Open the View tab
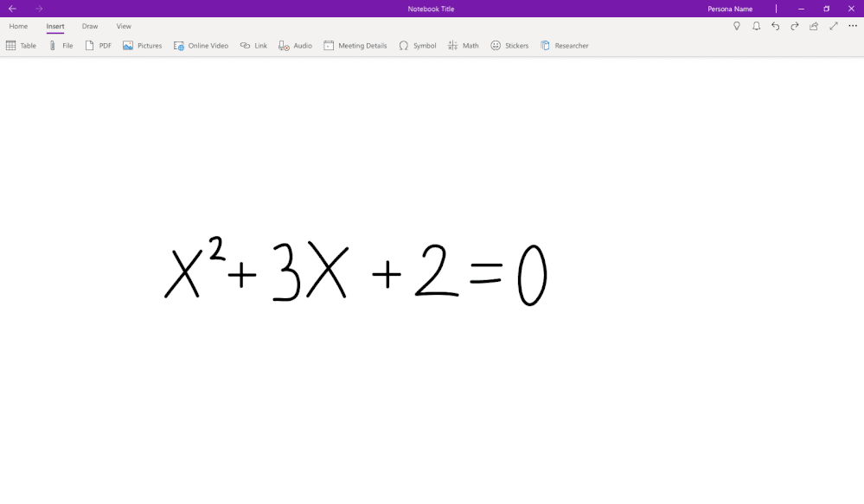 [123, 26]
